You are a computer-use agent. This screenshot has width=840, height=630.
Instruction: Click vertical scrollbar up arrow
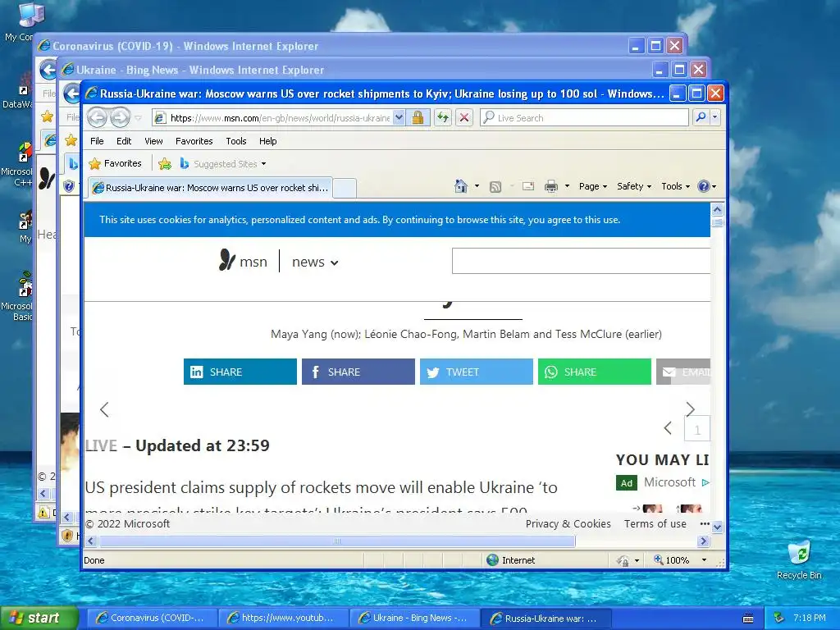(717, 209)
